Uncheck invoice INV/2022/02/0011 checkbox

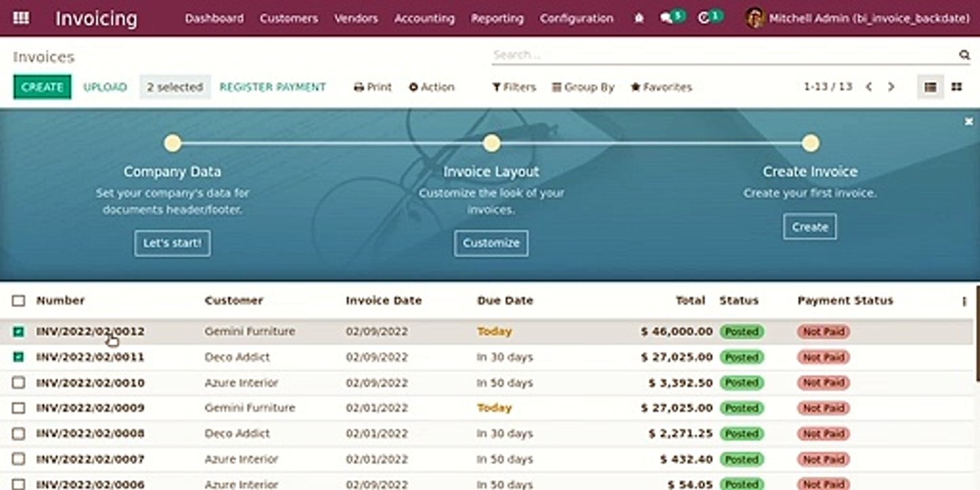click(18, 357)
